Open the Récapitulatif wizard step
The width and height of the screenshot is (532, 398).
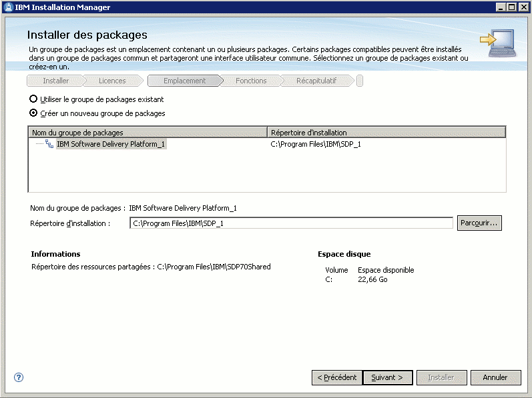click(316, 81)
